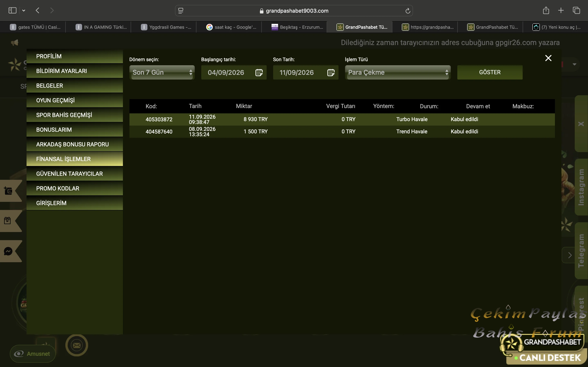Expand the Son 7 Gün period dropdown
The width and height of the screenshot is (588, 367).
point(162,72)
